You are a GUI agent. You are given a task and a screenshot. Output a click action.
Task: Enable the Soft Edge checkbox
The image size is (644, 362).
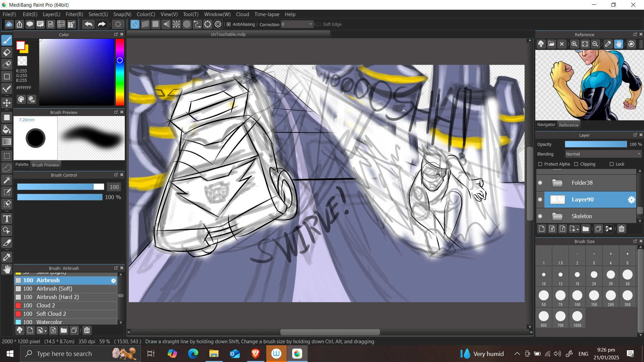pos(319,24)
